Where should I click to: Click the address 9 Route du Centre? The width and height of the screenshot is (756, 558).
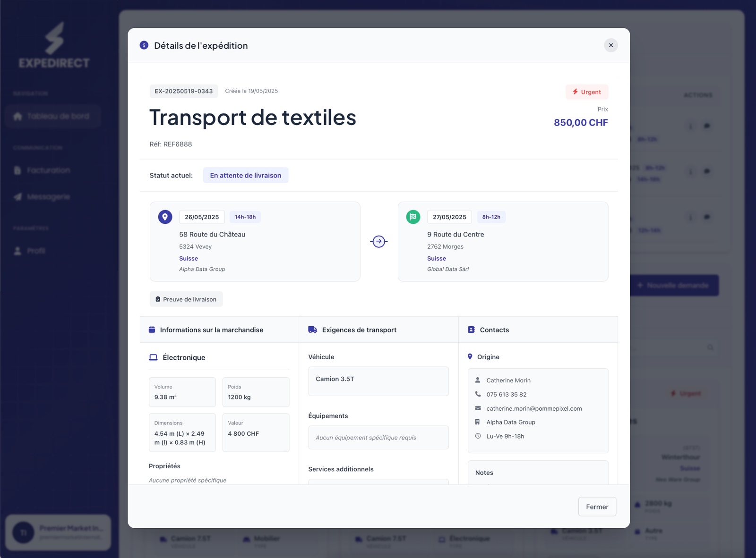pos(455,235)
